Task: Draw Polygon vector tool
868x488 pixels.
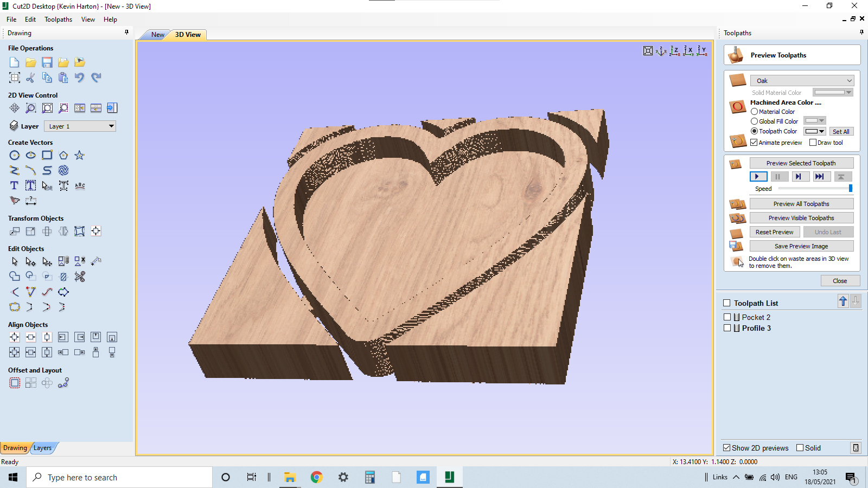Action: click(63, 155)
